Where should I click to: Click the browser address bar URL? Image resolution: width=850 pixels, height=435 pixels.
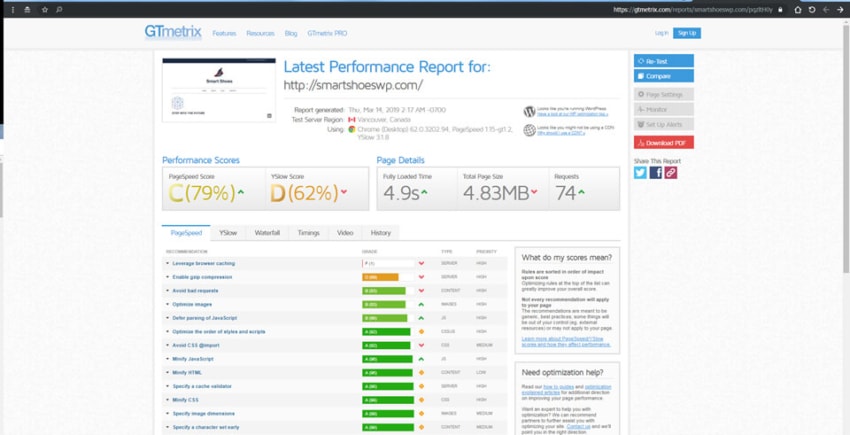coord(693,10)
